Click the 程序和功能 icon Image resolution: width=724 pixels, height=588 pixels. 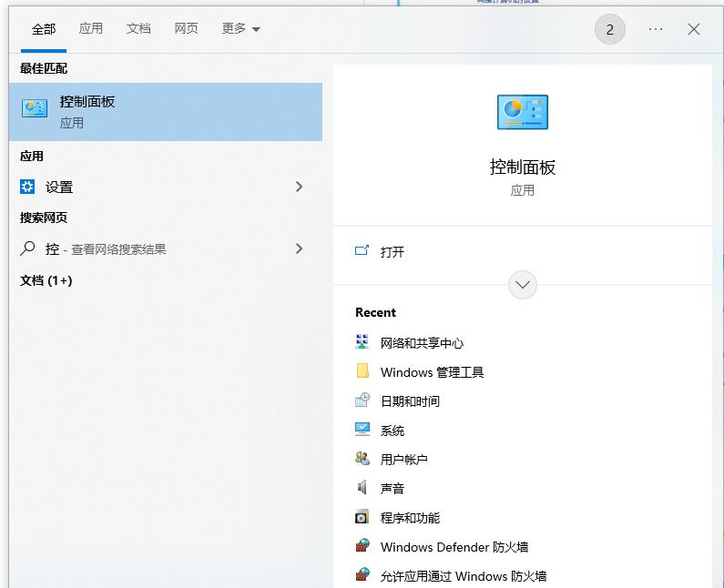click(x=362, y=516)
